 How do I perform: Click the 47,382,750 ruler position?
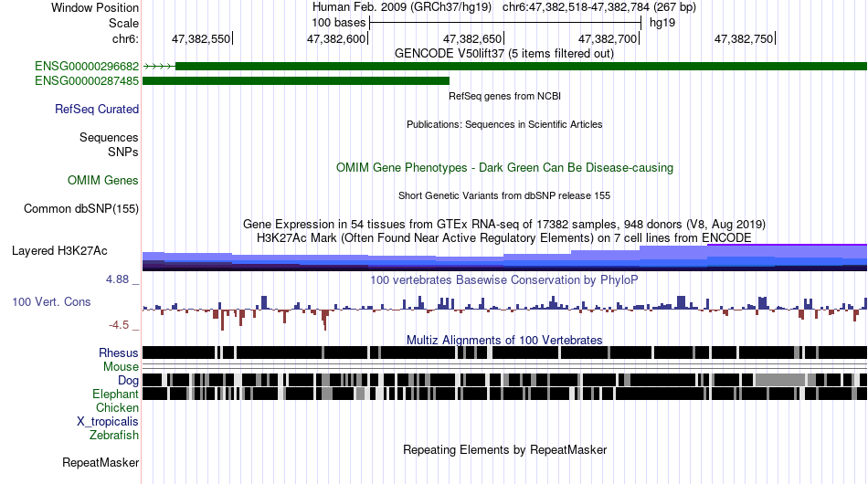[x=745, y=38]
